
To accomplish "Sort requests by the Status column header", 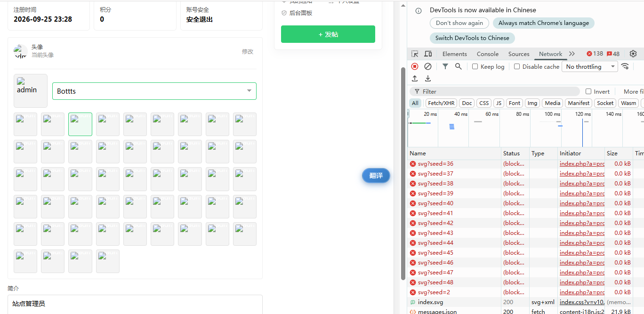I will point(515,153).
